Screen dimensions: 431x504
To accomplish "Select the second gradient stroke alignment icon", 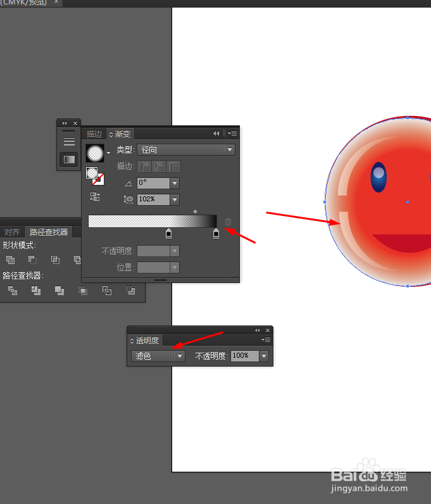I will 159,167.
